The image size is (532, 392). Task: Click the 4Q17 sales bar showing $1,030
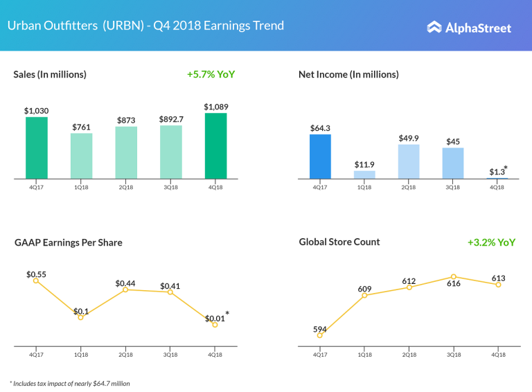coord(37,148)
